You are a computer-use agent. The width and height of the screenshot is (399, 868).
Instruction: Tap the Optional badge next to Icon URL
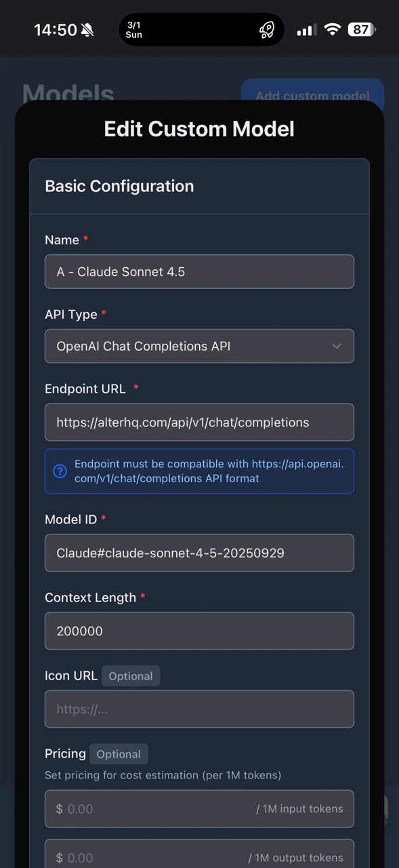(130, 675)
